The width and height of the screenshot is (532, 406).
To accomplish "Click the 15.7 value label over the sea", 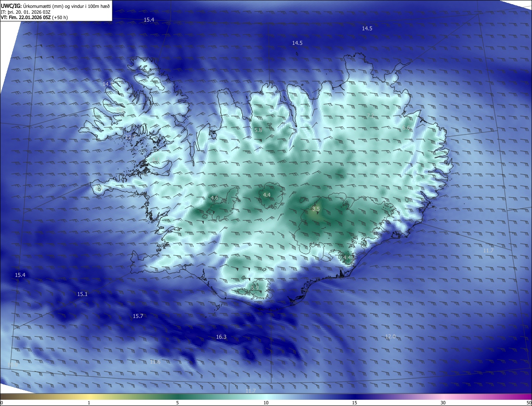I will pos(138,316).
